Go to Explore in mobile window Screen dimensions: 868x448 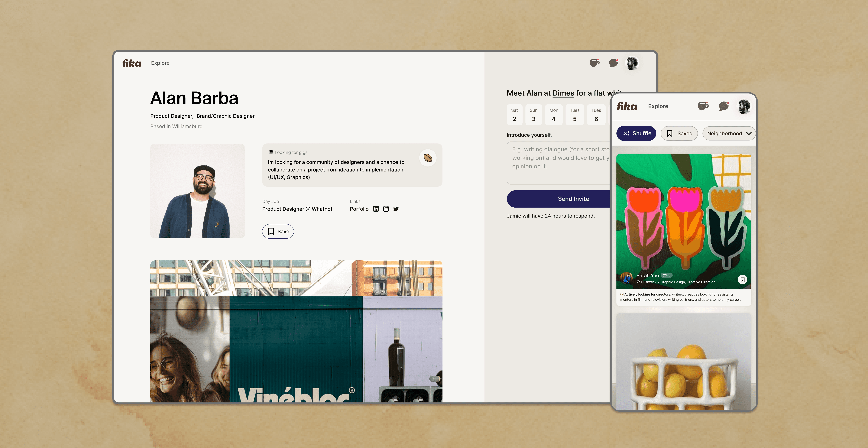click(658, 106)
